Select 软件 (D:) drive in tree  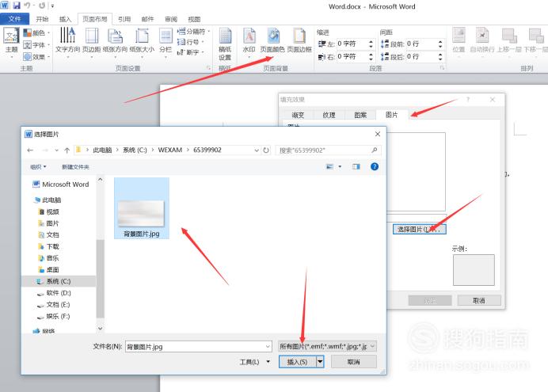54,293
